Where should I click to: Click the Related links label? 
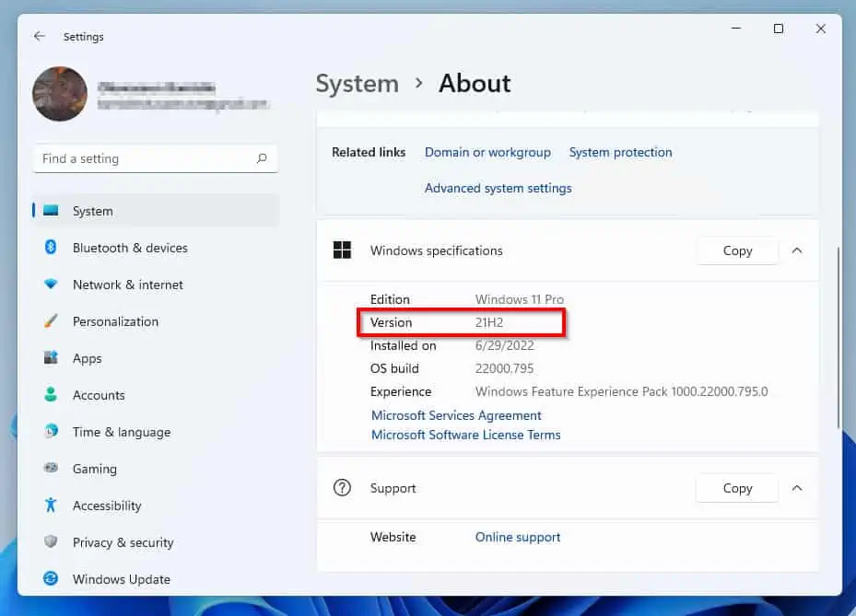(x=369, y=152)
